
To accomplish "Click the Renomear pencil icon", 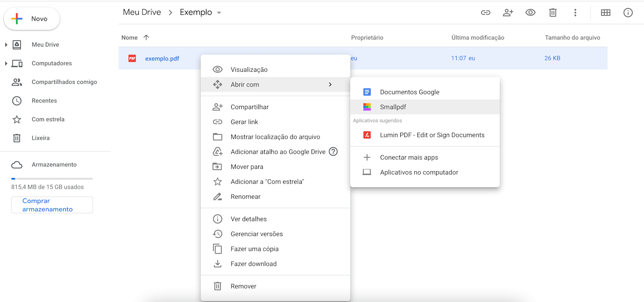I will (218, 197).
